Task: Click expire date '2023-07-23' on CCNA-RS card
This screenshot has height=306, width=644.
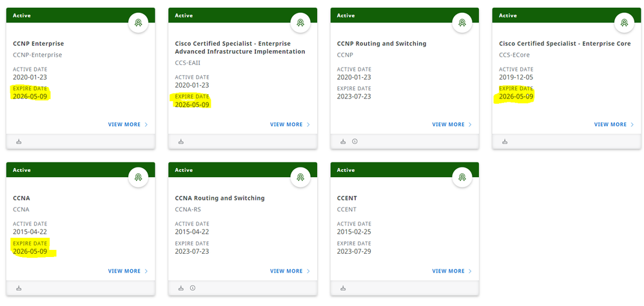Action: 192,251
